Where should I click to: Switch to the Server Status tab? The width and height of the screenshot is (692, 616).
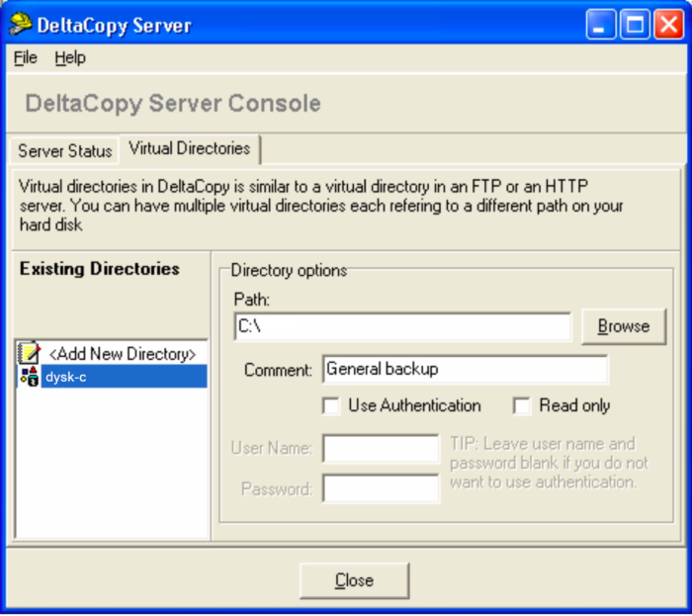[64, 151]
